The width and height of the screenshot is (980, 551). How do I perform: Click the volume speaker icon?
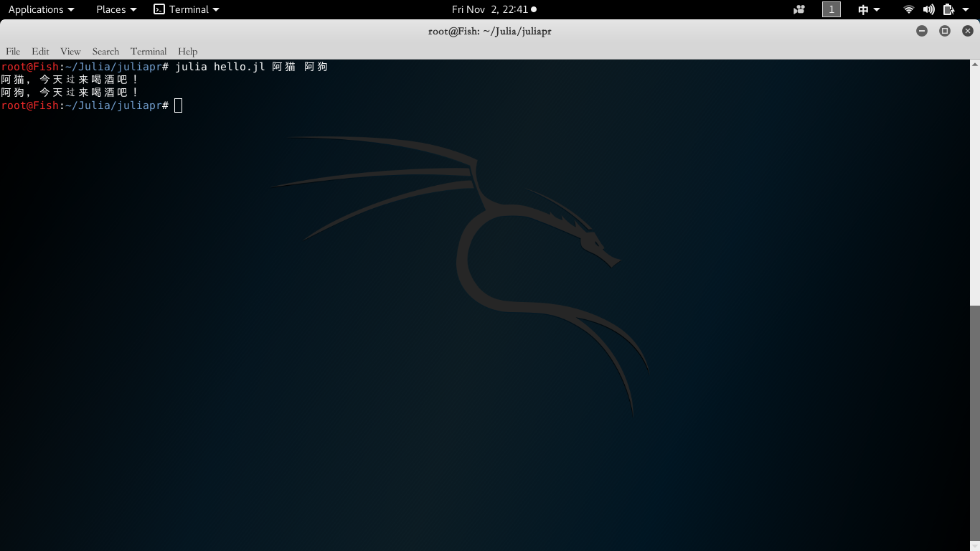pos(929,9)
